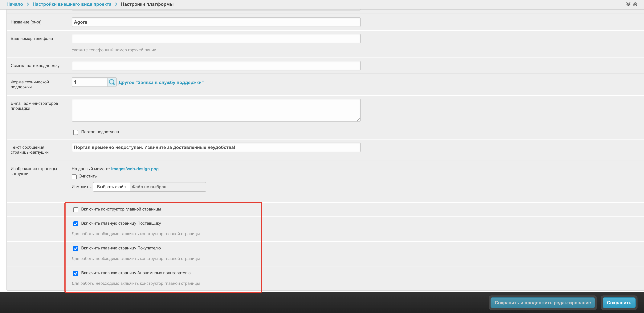Click the label Включить конструктор главной страницы
The height and width of the screenshot is (313, 644).
click(x=121, y=209)
